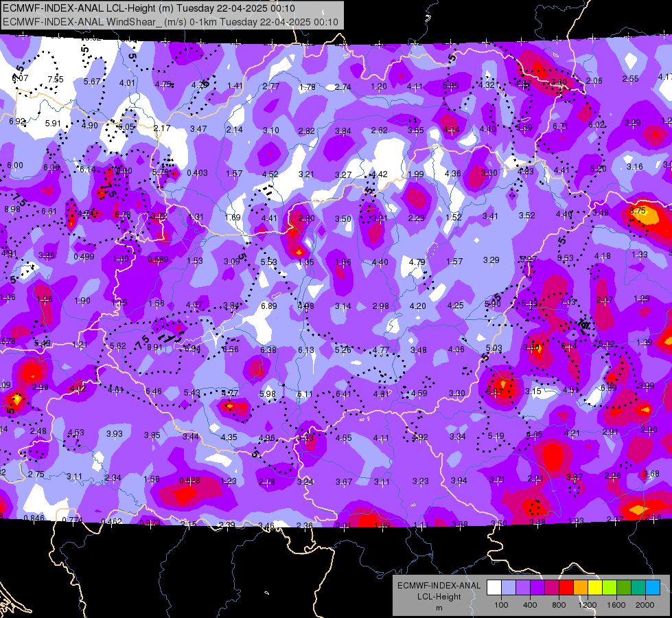Click the wind shear value '7.03'
The width and height of the screenshot is (672, 618).
pos(568,302)
